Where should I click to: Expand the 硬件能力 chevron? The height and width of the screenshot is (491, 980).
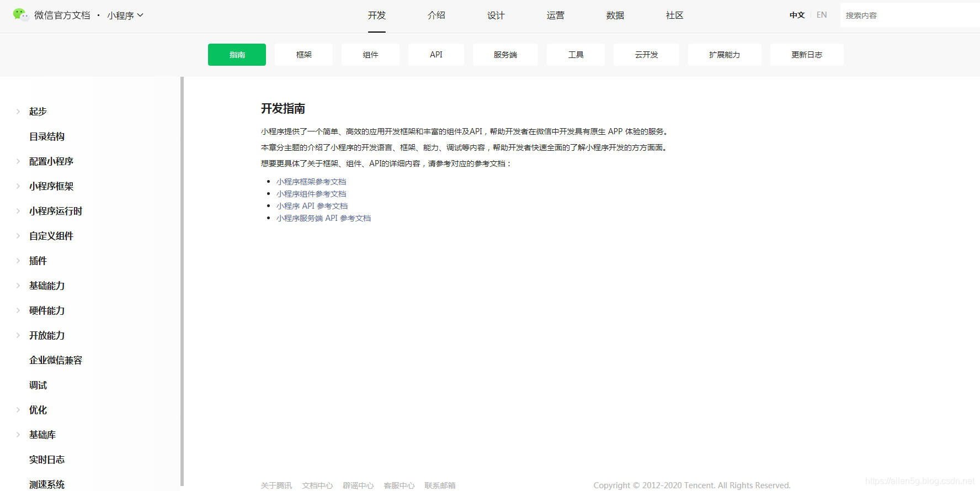pos(18,310)
